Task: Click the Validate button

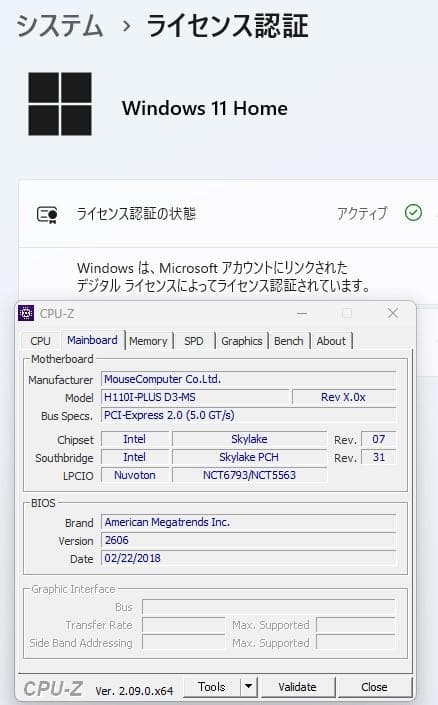Action: pos(297,687)
